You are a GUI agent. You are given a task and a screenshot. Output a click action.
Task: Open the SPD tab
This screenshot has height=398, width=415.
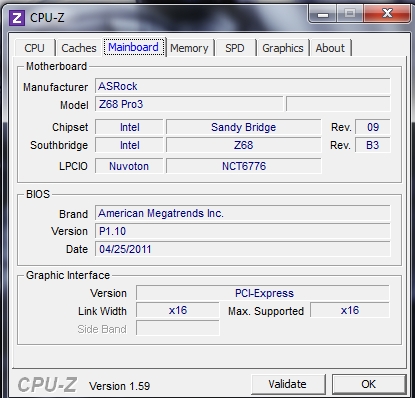point(235,48)
